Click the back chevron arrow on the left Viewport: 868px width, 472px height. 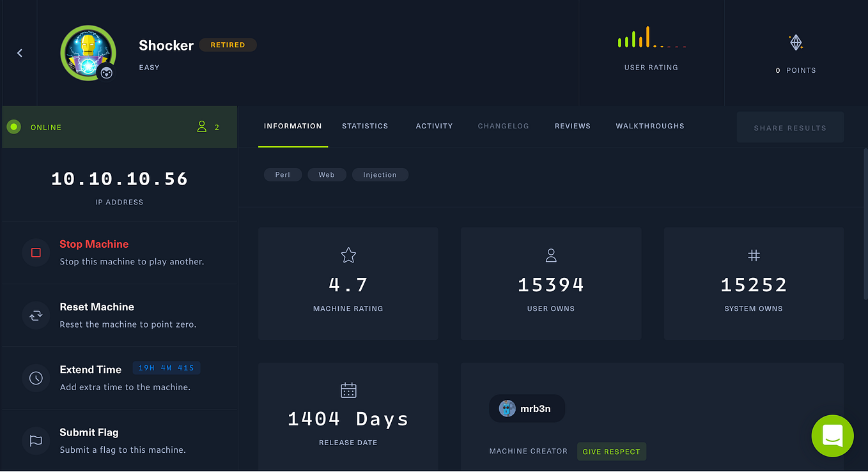(x=19, y=52)
